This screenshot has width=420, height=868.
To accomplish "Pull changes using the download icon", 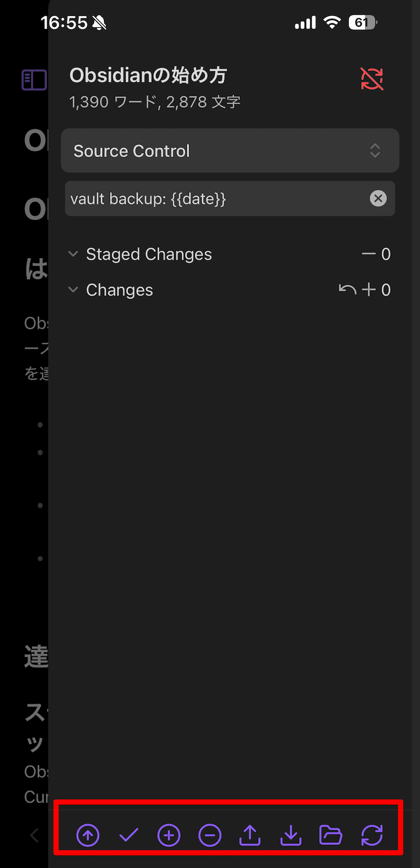I will (291, 835).
